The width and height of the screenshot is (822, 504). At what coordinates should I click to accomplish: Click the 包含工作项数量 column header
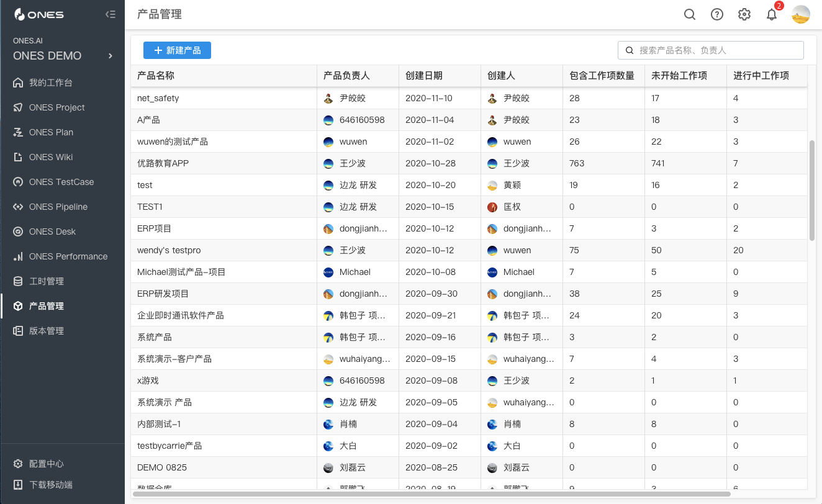[602, 76]
